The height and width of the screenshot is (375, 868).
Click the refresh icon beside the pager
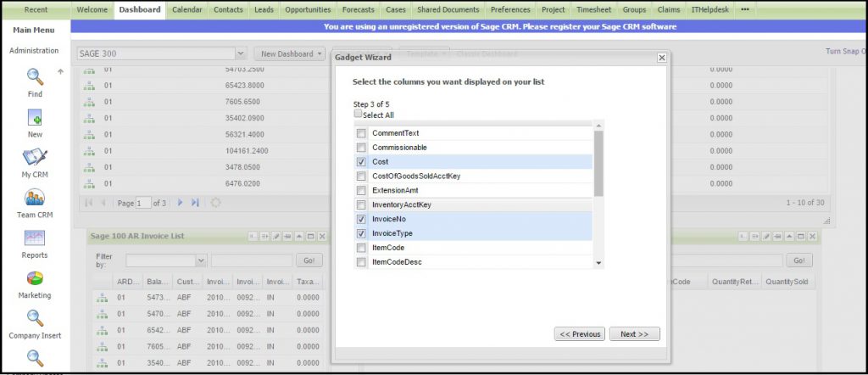[x=215, y=203]
